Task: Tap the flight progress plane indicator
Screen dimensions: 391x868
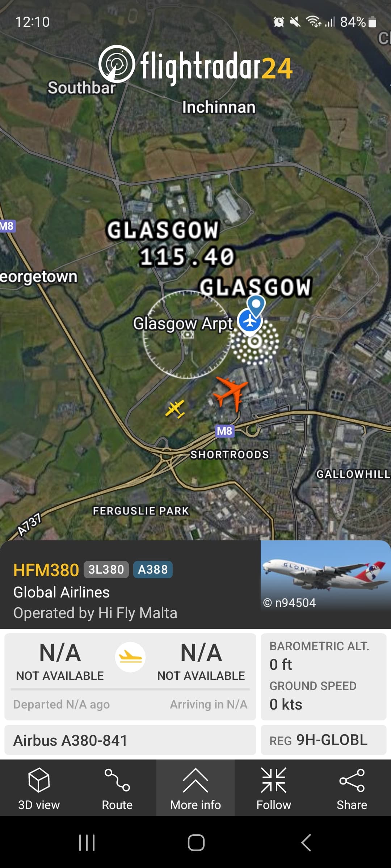Action: pyautogui.click(x=130, y=657)
